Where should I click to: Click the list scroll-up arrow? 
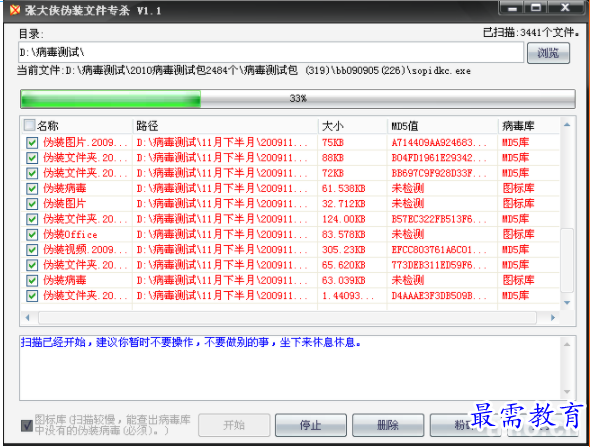click(567, 125)
